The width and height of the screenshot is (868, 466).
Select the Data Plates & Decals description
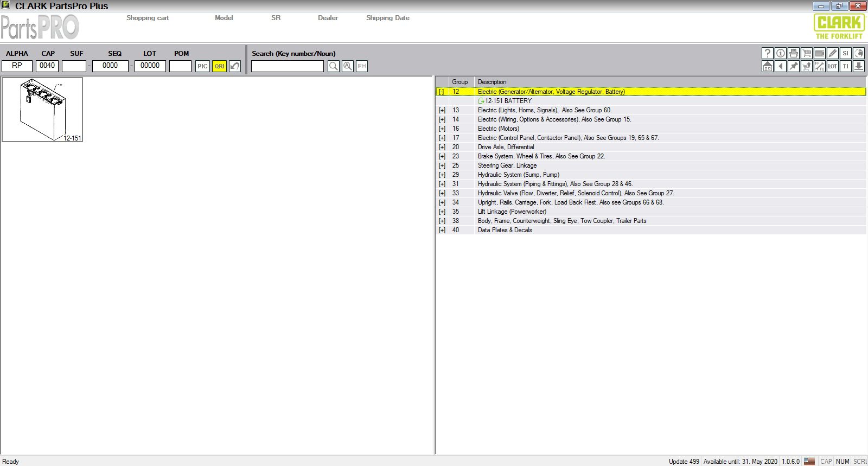(505, 230)
